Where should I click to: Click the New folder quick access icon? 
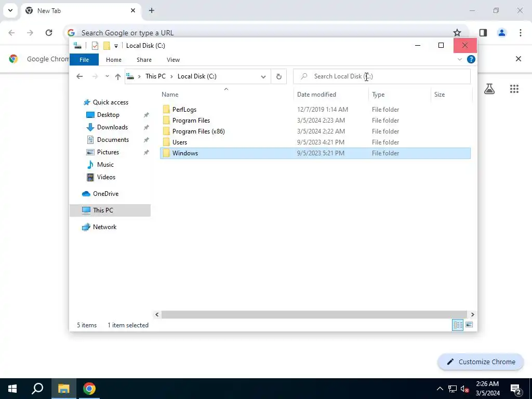tap(107, 46)
